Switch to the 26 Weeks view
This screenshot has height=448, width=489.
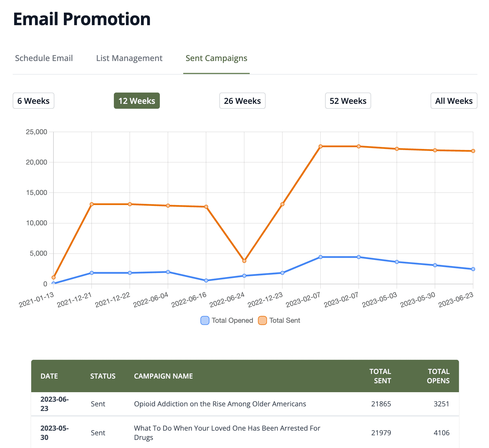[x=242, y=101]
